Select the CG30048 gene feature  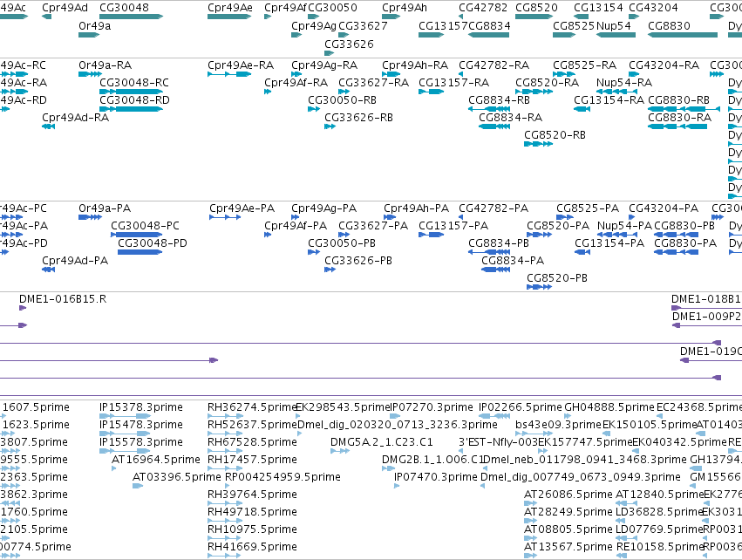coord(131,17)
